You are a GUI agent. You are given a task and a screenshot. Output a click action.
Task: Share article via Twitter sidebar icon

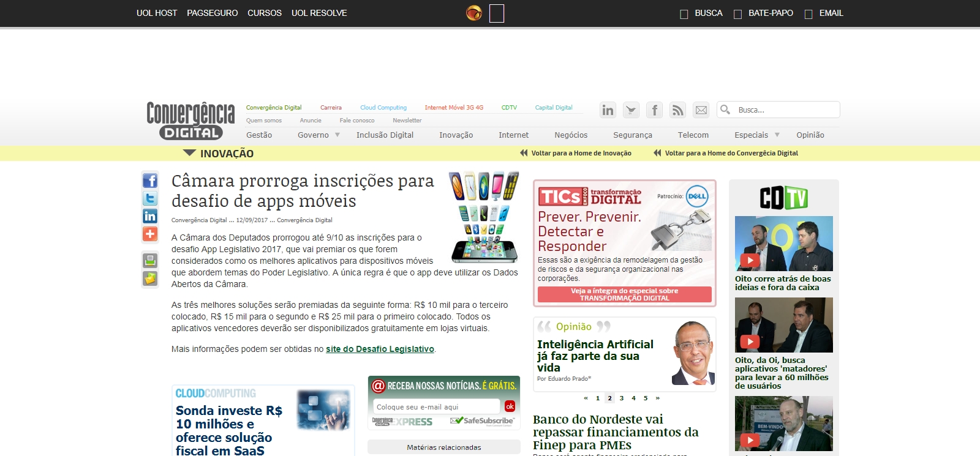(x=150, y=198)
